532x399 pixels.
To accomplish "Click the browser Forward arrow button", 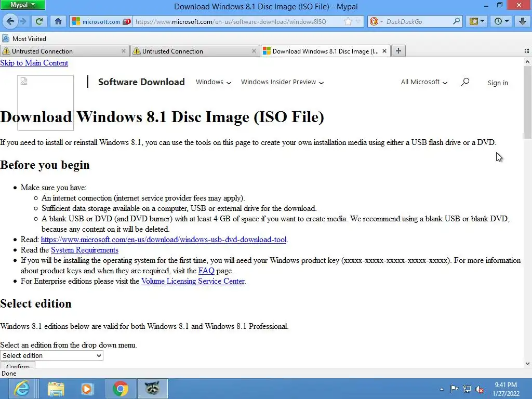I will tap(23, 21).
